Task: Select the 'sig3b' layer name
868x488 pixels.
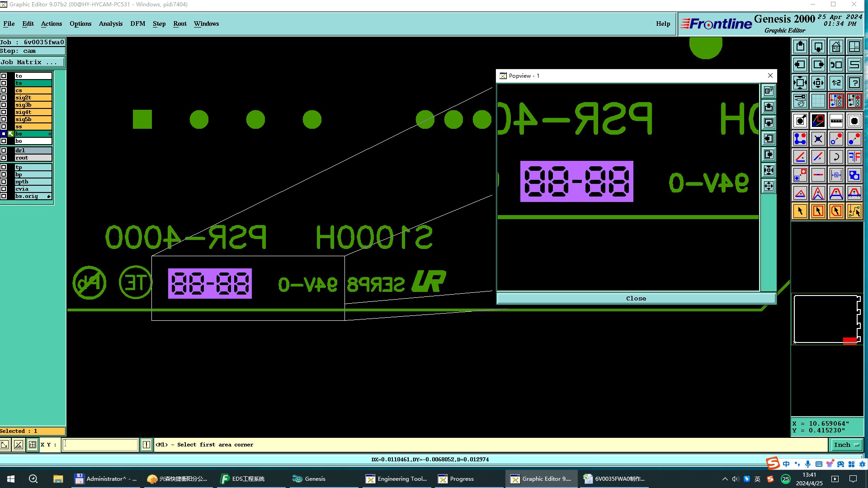Action: pyautogui.click(x=33, y=105)
